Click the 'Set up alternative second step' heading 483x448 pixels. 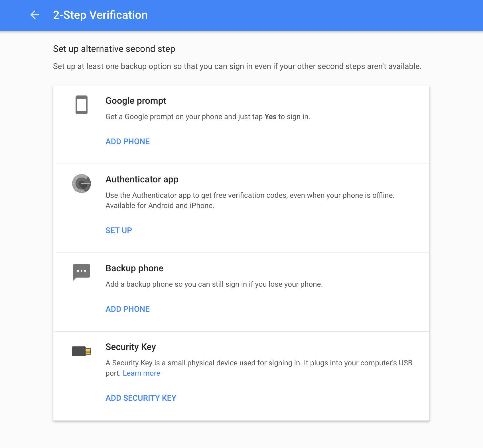(114, 49)
